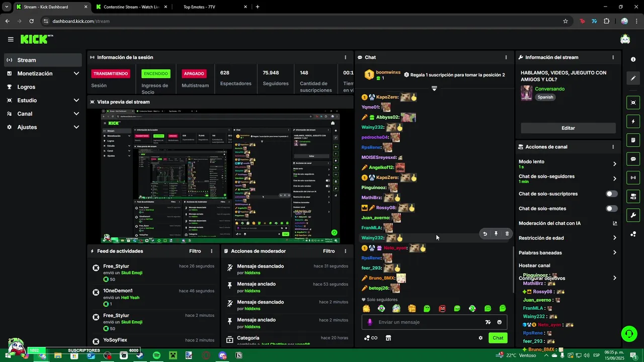Select the lightning bolt icon in right sidebar
644x362 pixels.
633,121
